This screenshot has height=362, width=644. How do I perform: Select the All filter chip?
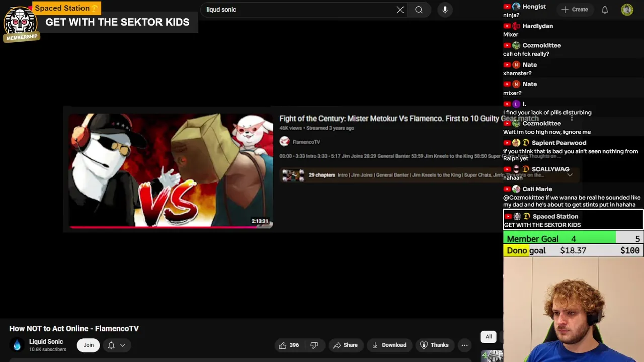point(489,337)
